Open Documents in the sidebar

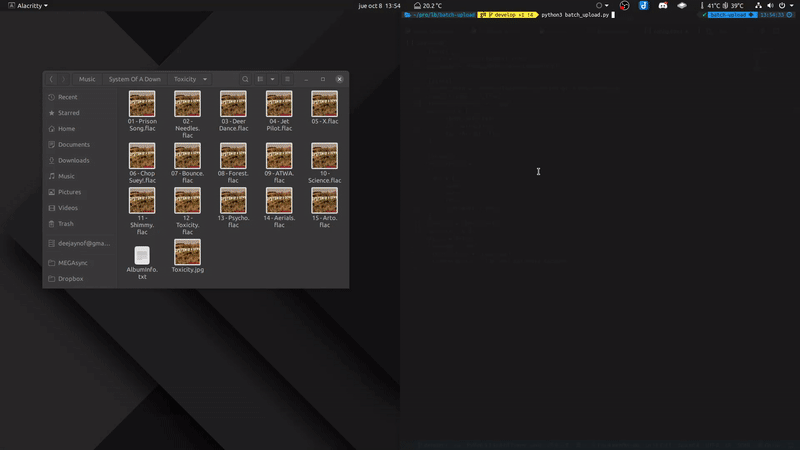pyautogui.click(x=80, y=144)
